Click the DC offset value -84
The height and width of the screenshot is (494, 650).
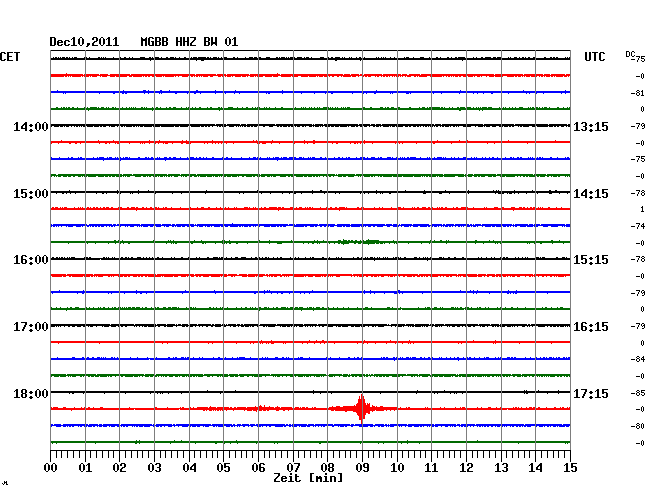(640, 359)
